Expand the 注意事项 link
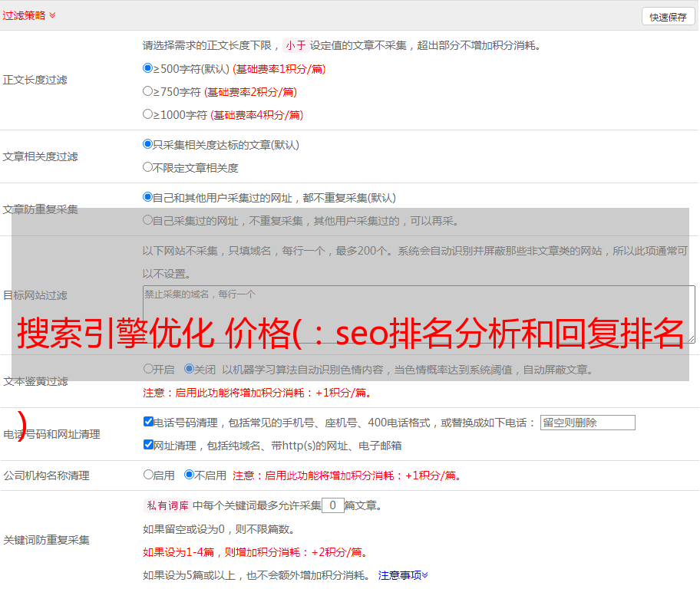The height and width of the screenshot is (589, 700). 402,575
